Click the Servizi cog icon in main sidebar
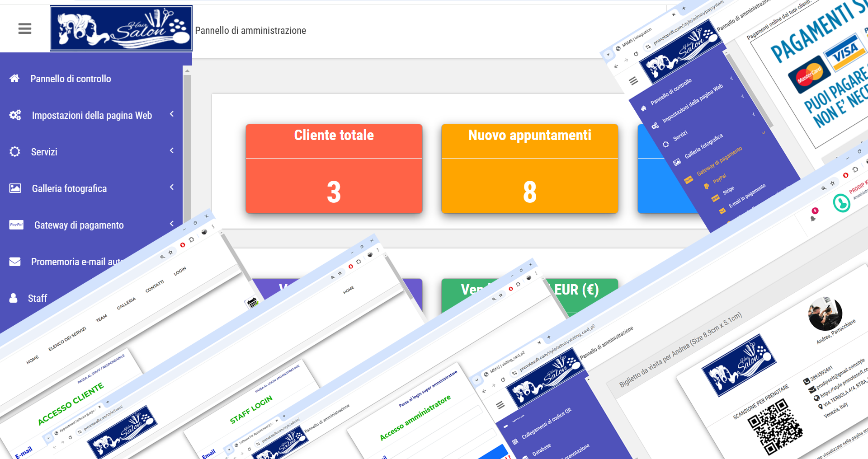 coord(15,152)
